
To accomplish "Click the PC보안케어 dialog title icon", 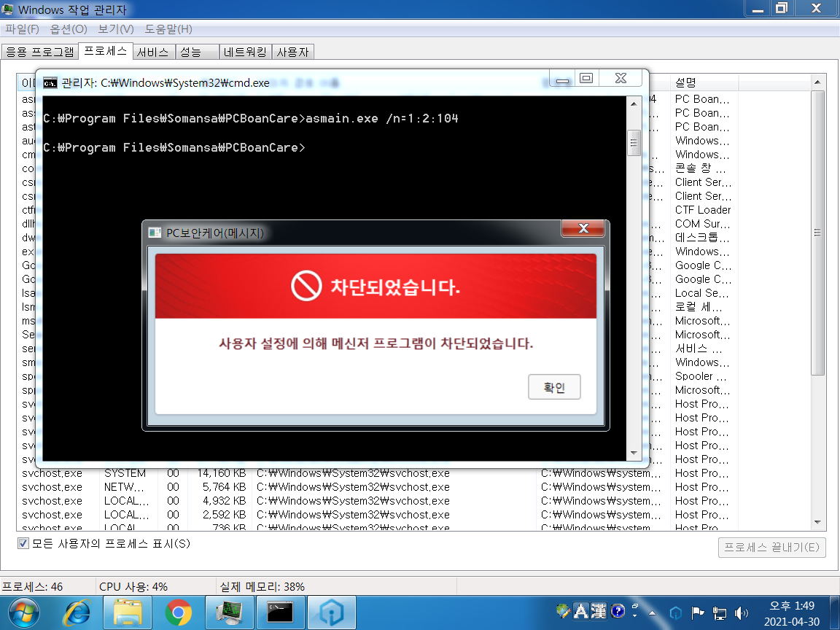I will [155, 233].
